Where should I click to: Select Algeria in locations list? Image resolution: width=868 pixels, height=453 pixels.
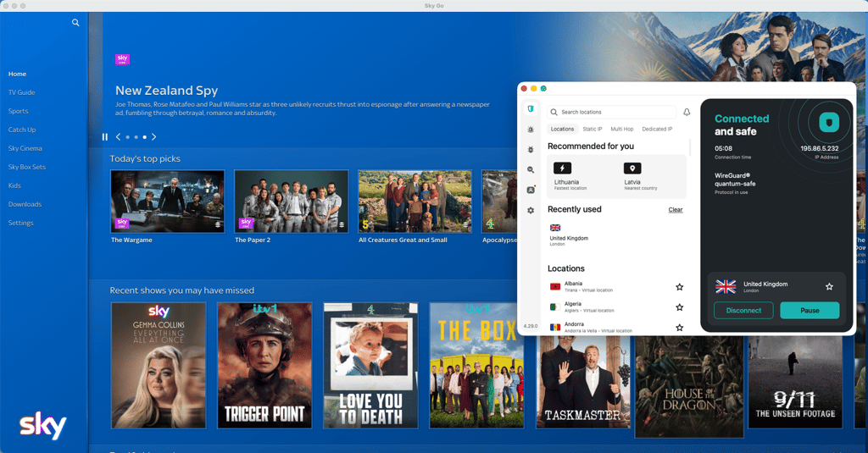[x=609, y=307]
